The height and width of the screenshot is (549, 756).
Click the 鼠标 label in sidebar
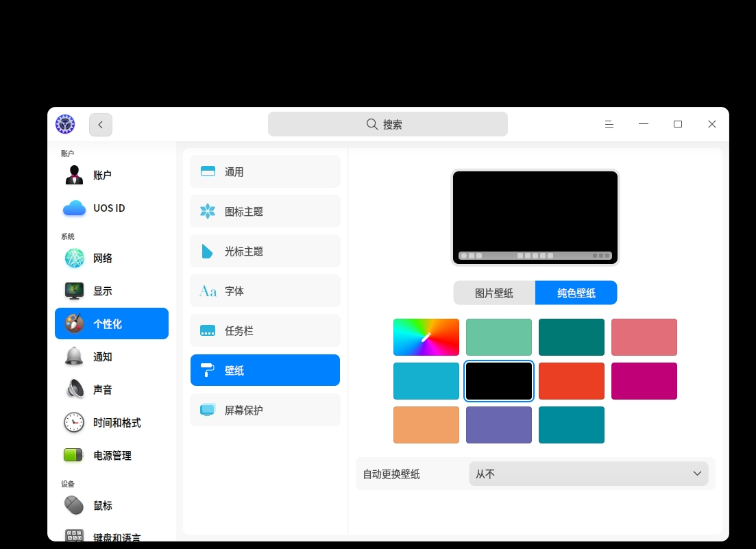(x=102, y=506)
